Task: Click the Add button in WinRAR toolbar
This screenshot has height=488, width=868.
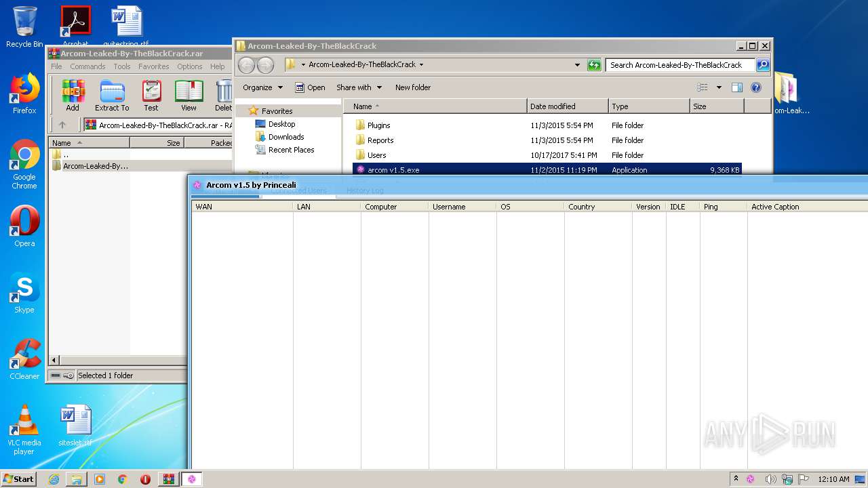Action: [x=73, y=96]
